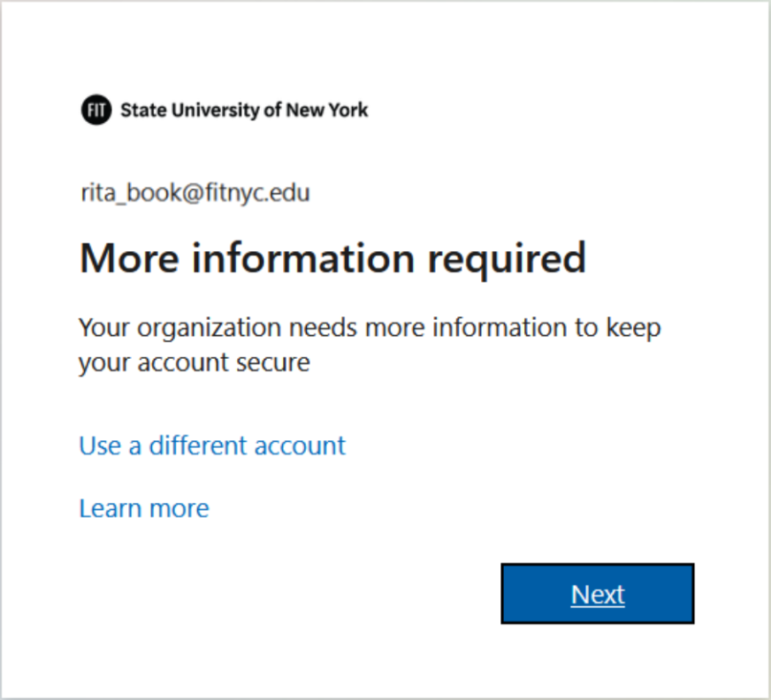Select the circular FIT emblem above the heading
The width and height of the screenshot is (771, 700).
[95, 110]
